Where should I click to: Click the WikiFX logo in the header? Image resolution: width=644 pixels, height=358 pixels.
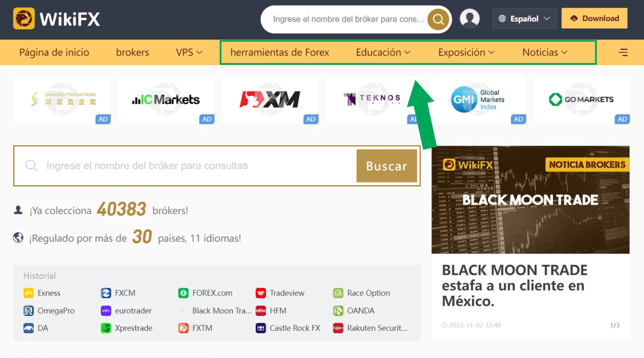(x=57, y=19)
